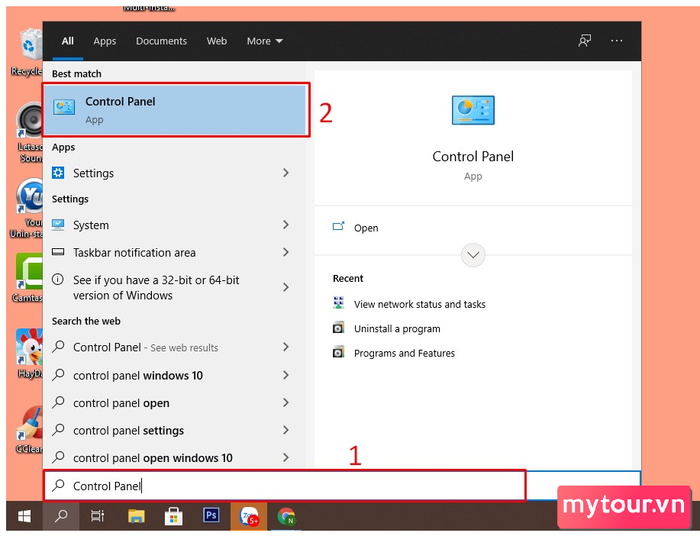Open the Control Panel best match result
The width and height of the screenshot is (700, 540).
coord(175,110)
